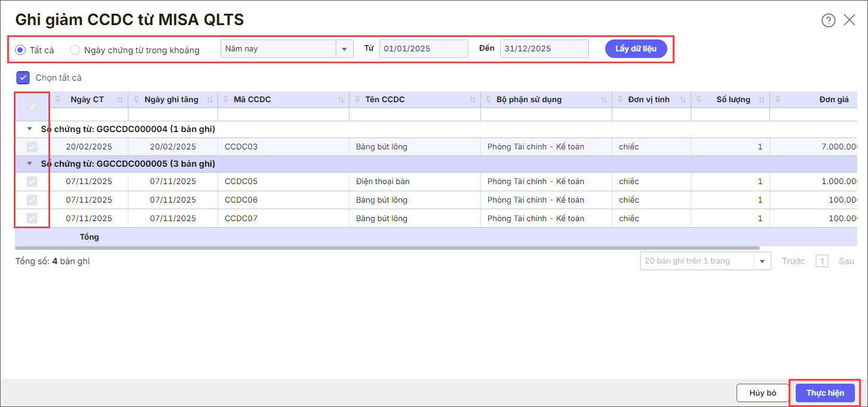Collapse group GGCCDC000005

[30, 164]
